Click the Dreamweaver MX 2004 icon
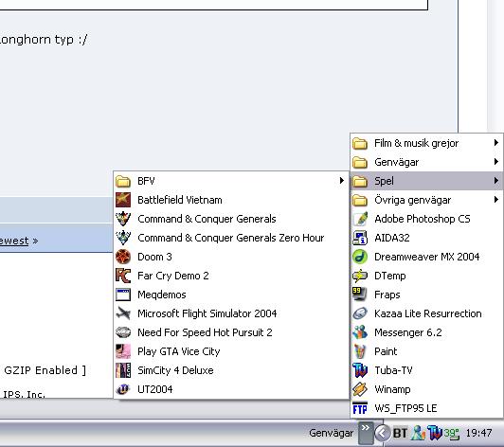Screen dimensions: 504x447 tap(360, 257)
